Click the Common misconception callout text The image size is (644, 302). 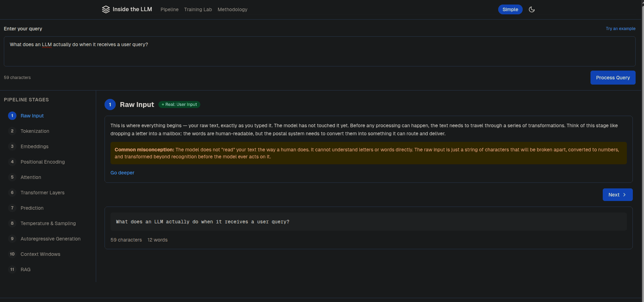tap(368, 153)
